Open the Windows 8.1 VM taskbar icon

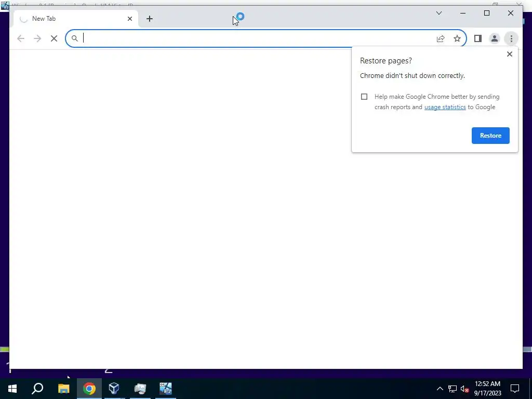click(166, 389)
